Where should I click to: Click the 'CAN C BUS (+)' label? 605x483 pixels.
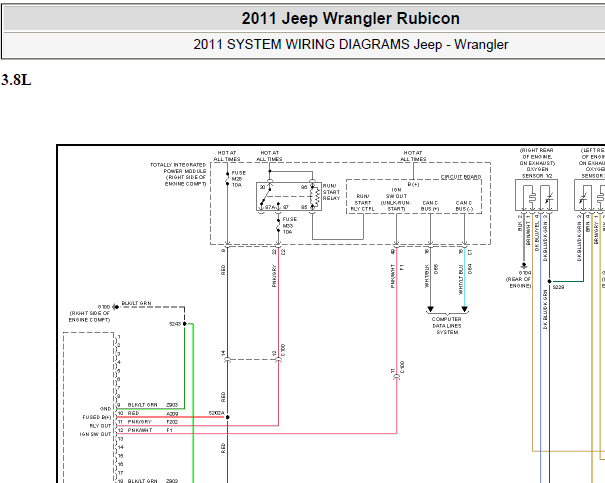coord(430,206)
